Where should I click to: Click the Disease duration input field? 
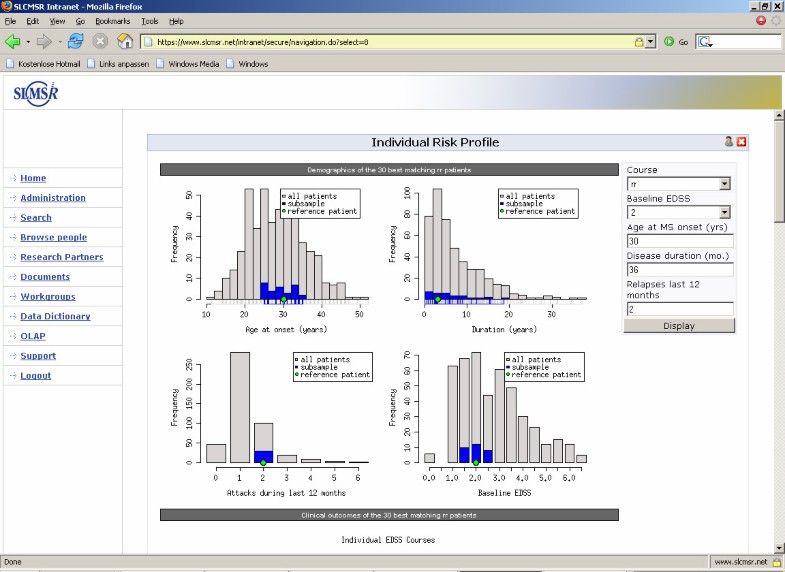pyautogui.click(x=680, y=270)
